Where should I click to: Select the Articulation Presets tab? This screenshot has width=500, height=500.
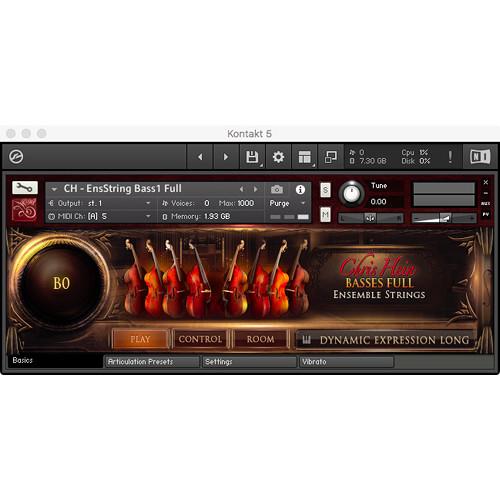(x=152, y=362)
